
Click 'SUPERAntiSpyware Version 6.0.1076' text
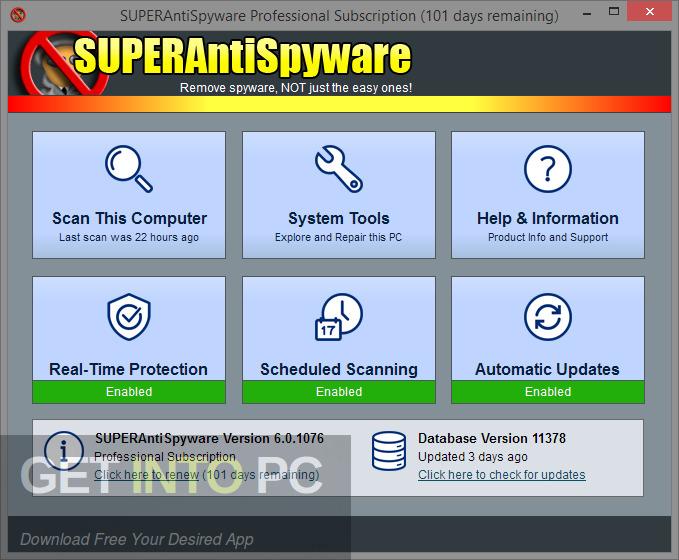point(210,438)
